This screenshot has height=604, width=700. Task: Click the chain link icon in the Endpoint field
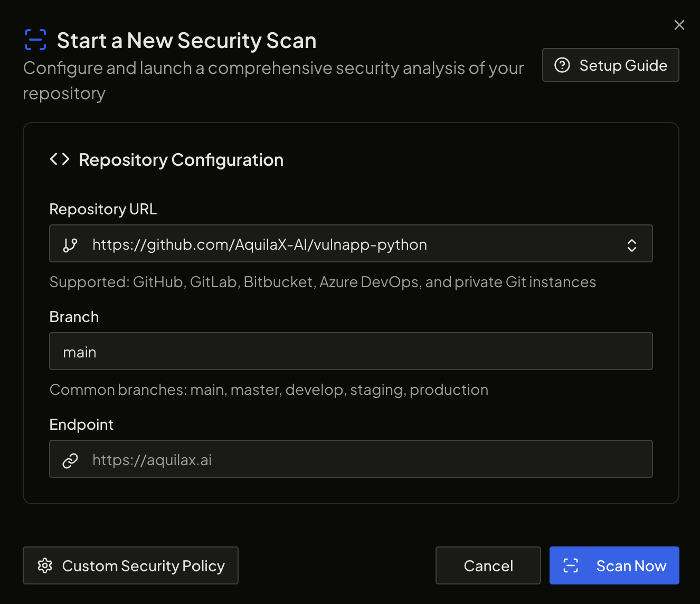70,459
